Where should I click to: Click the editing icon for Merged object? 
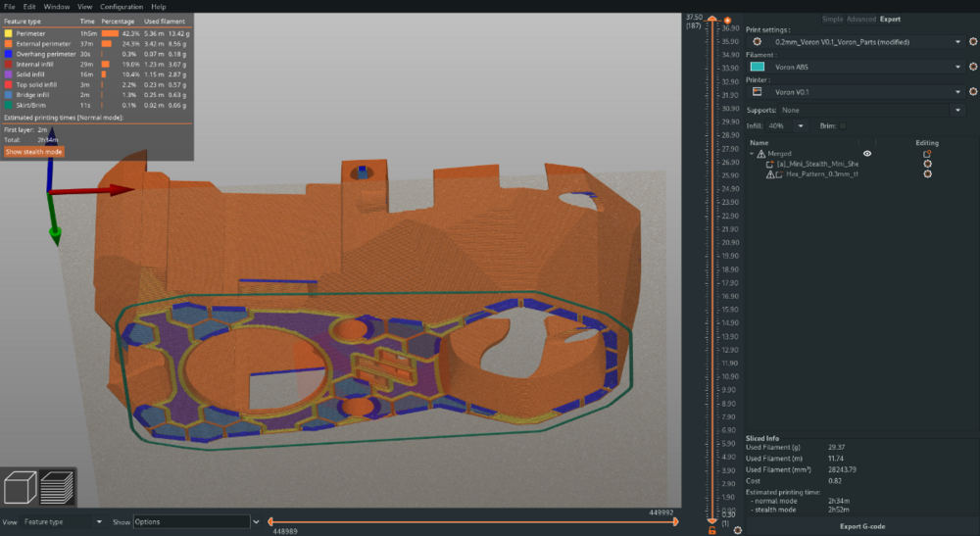(x=927, y=154)
